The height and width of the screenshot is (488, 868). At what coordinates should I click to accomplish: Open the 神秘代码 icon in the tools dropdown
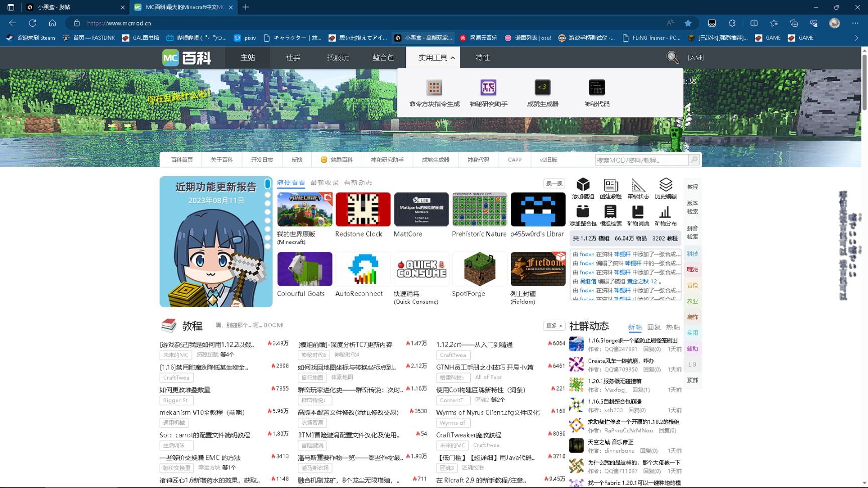pyautogui.click(x=597, y=88)
